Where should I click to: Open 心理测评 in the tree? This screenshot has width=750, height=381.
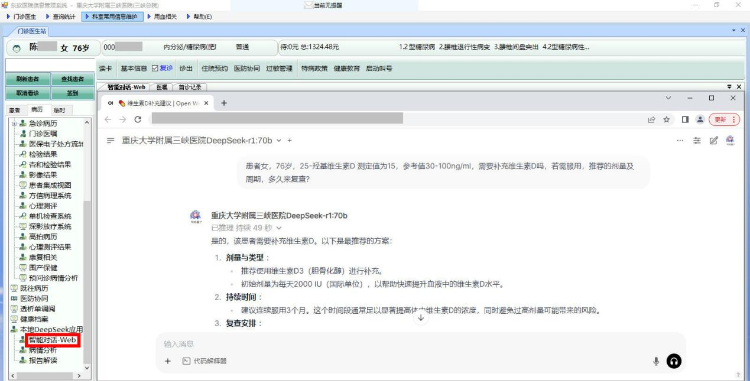click(x=43, y=206)
